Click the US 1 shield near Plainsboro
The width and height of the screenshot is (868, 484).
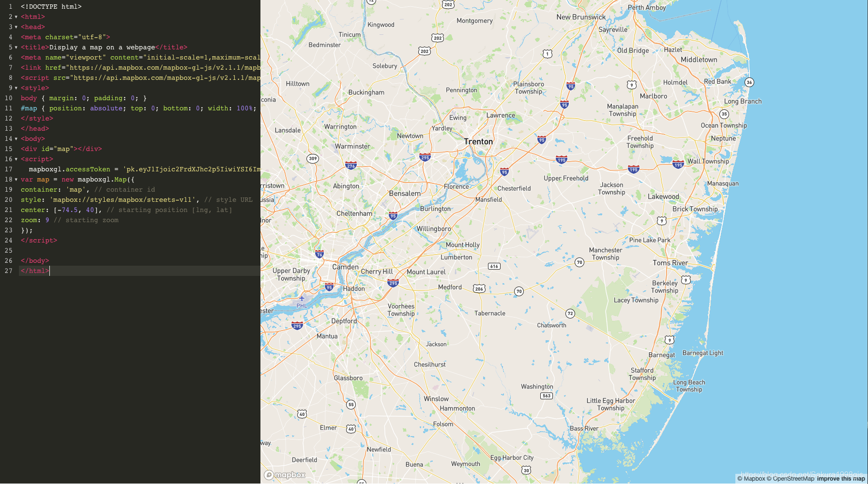[x=547, y=54]
